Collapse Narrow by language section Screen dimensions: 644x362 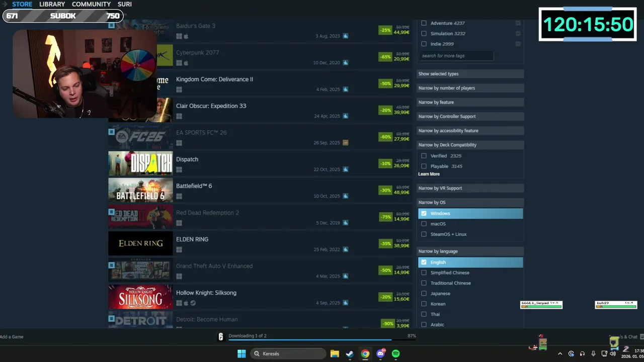pyautogui.click(x=470, y=251)
